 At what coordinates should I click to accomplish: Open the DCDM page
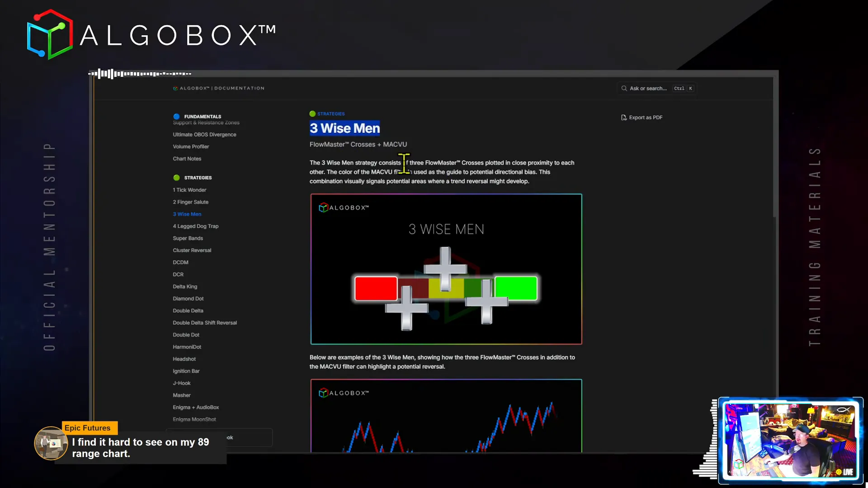coord(181,263)
